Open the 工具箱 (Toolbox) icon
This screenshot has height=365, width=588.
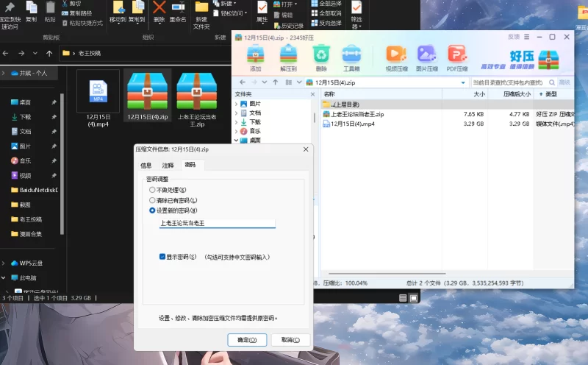[351, 55]
